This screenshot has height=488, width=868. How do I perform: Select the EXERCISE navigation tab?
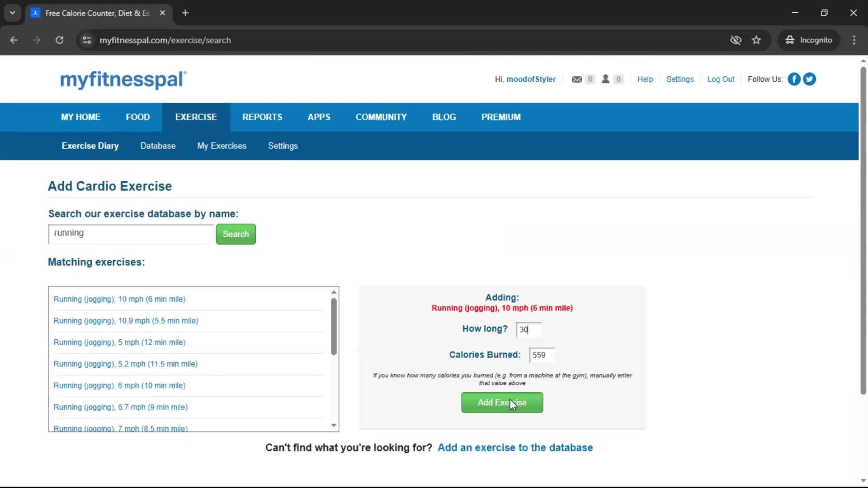tap(196, 117)
